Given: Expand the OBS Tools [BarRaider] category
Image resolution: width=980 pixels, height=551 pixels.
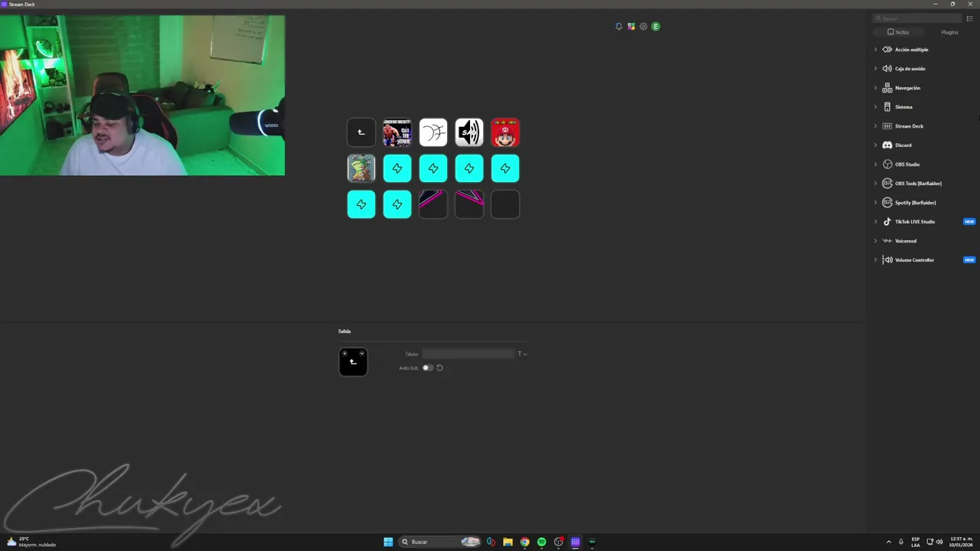Looking at the screenshot, I should coord(876,184).
